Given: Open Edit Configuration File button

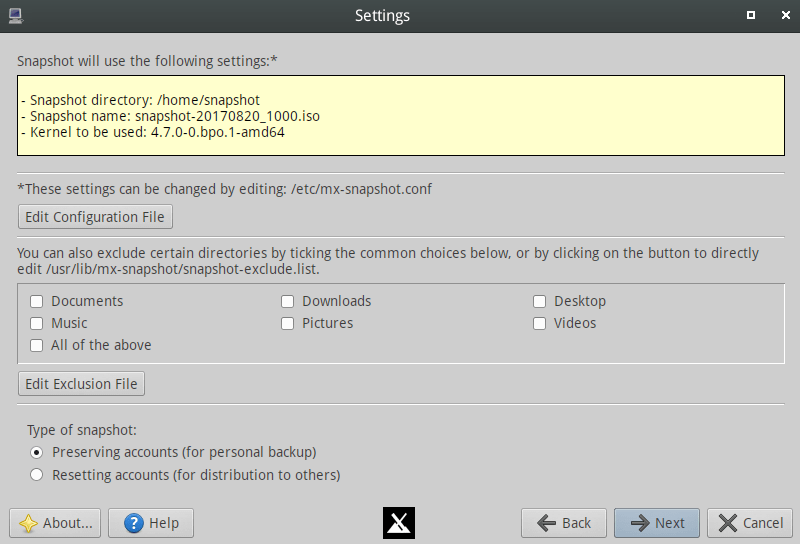Looking at the screenshot, I should click(x=95, y=217).
